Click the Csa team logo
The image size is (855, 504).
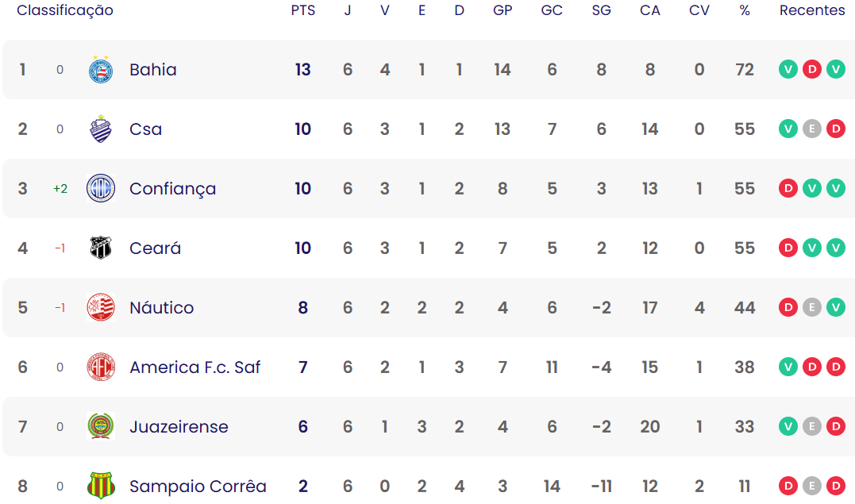coord(101,129)
